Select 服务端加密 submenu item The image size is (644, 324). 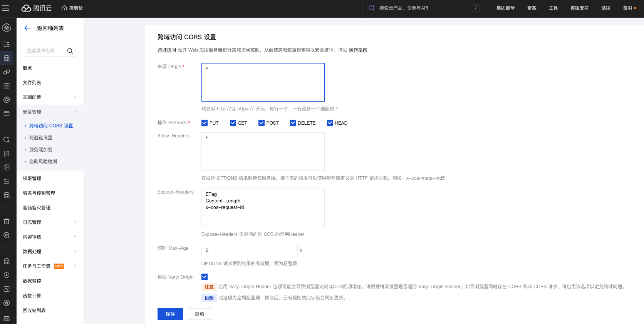click(41, 150)
